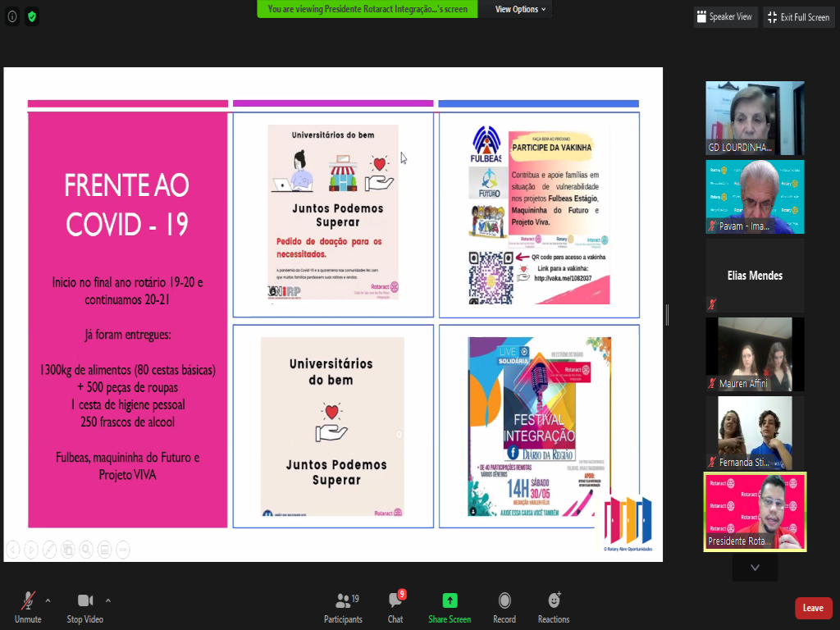Toggle the camera with Stop Video
The height and width of the screenshot is (630, 840).
tap(84, 607)
